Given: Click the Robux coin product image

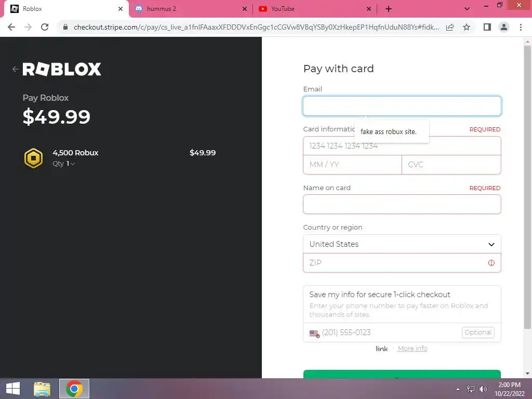Looking at the screenshot, I should point(33,158).
